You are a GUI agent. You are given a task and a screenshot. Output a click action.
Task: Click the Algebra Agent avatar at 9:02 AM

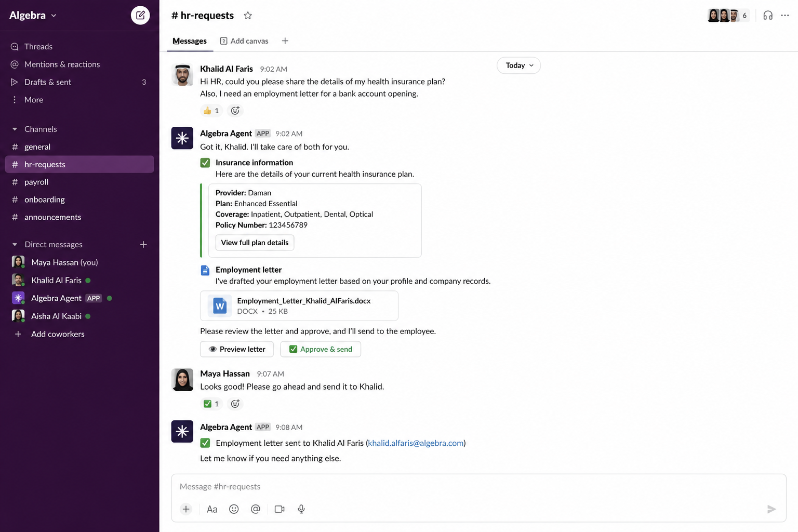[182, 138]
